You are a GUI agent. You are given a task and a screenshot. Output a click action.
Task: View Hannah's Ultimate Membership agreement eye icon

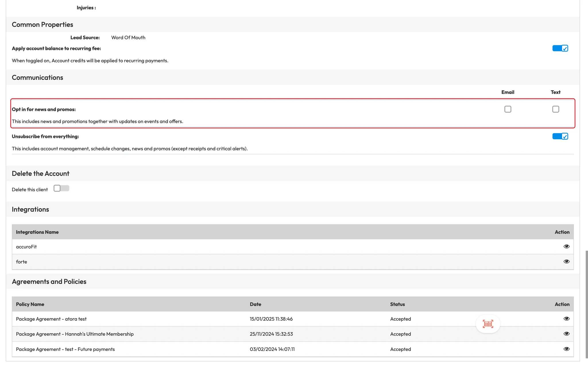(x=566, y=334)
